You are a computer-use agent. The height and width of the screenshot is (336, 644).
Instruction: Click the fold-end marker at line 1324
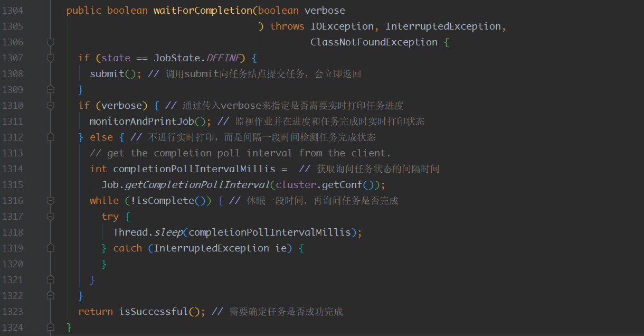(49, 327)
